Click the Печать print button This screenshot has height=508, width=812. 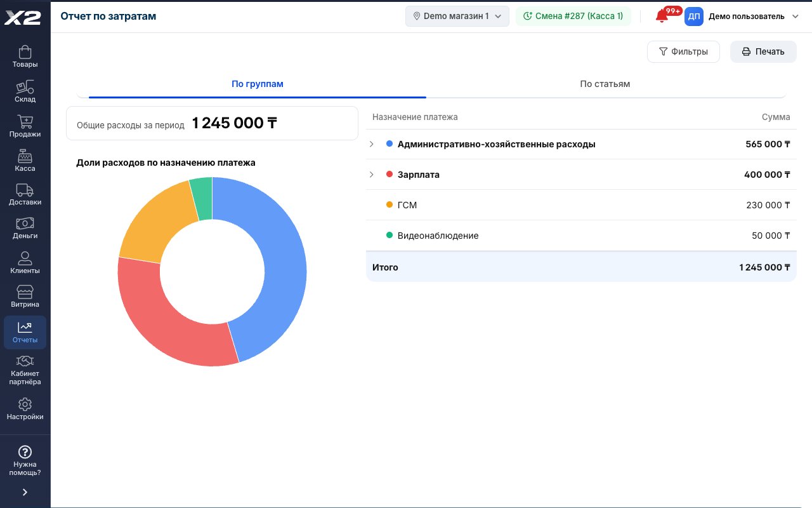point(763,51)
